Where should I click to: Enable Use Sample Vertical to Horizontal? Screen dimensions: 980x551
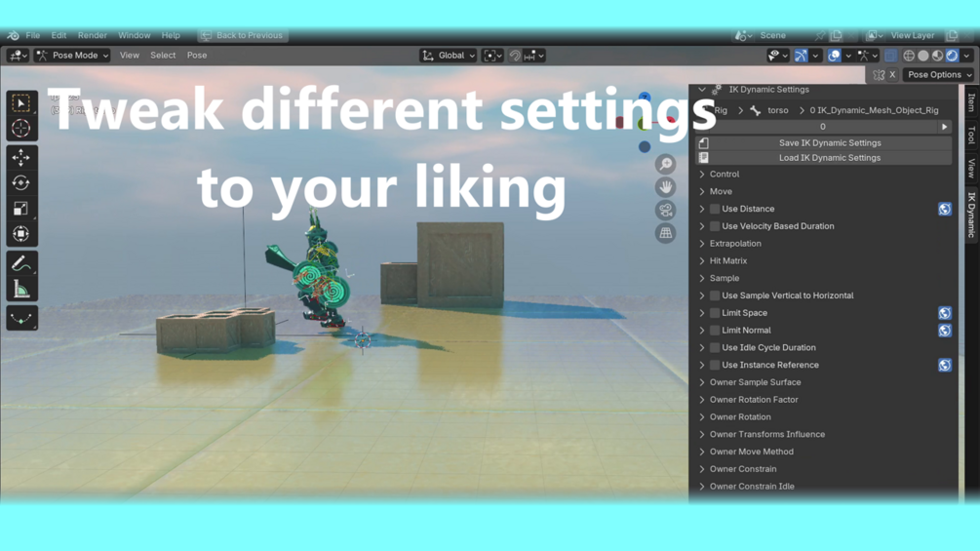(x=715, y=296)
